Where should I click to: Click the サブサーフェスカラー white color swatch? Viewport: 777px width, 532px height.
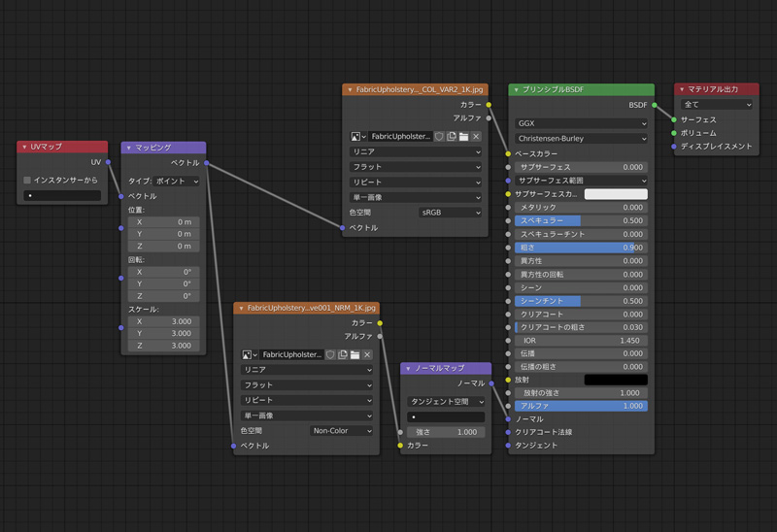click(615, 194)
